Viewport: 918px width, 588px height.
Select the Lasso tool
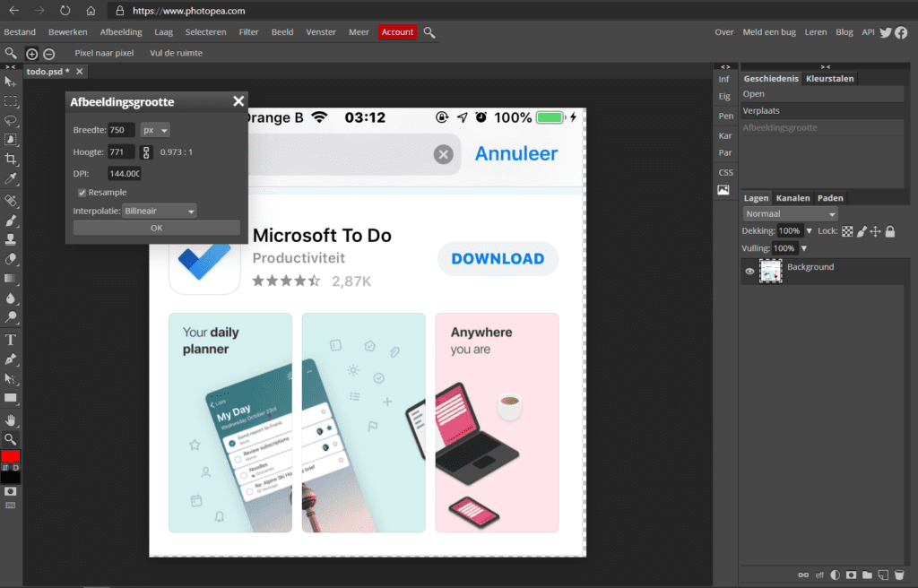11,121
